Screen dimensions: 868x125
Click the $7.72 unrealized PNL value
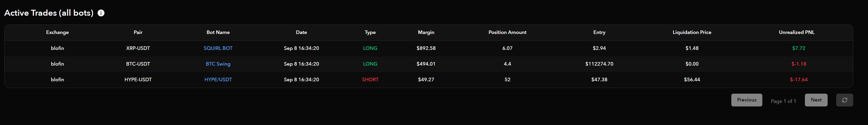click(799, 48)
